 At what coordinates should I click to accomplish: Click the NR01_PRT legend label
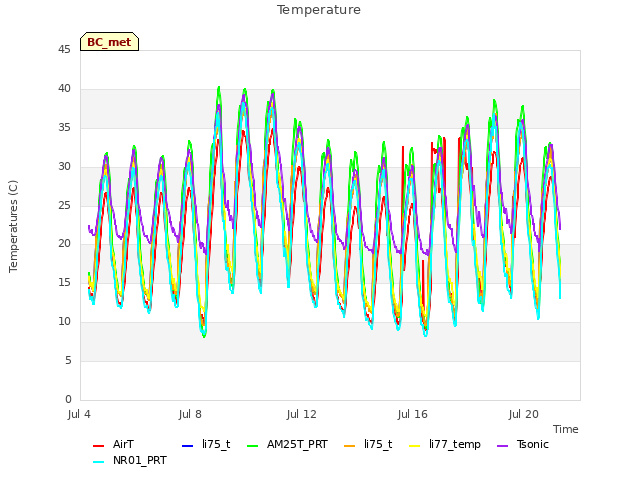tap(140, 460)
